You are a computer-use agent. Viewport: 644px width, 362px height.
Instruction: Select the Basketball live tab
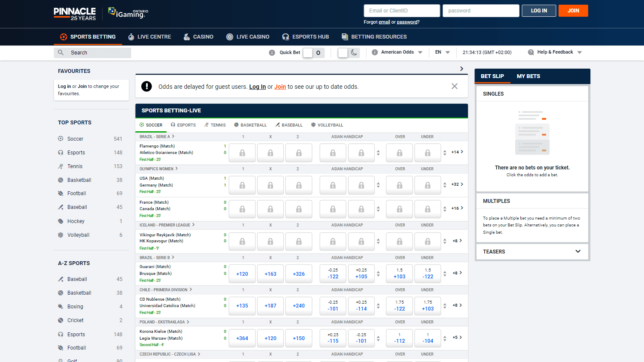tap(250, 125)
